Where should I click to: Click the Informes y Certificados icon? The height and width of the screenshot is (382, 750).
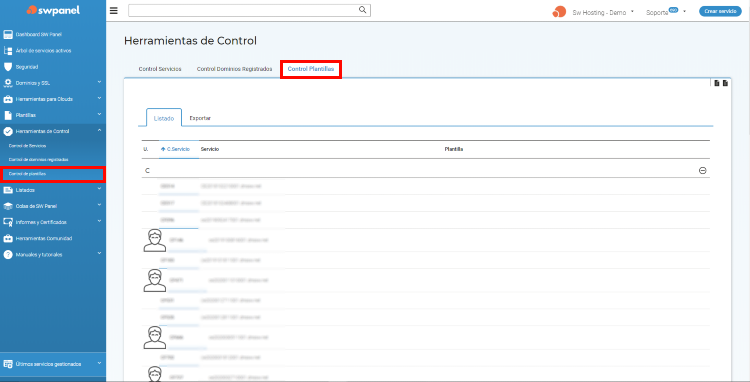point(7,222)
